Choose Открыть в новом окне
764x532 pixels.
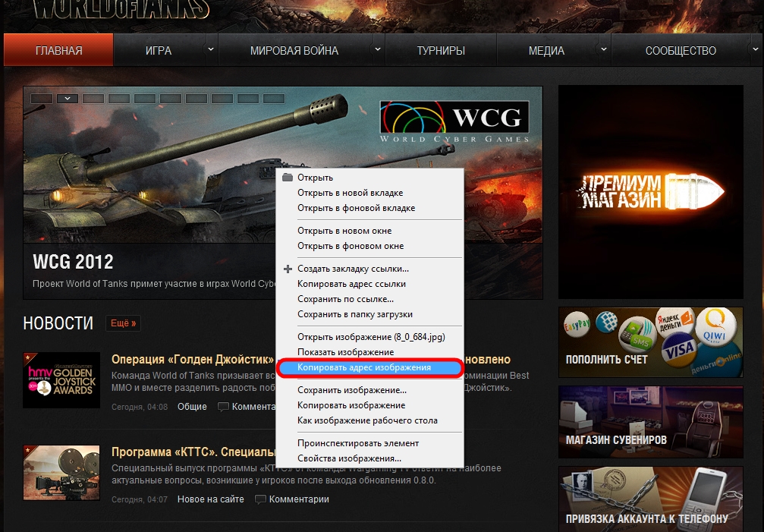369,231
